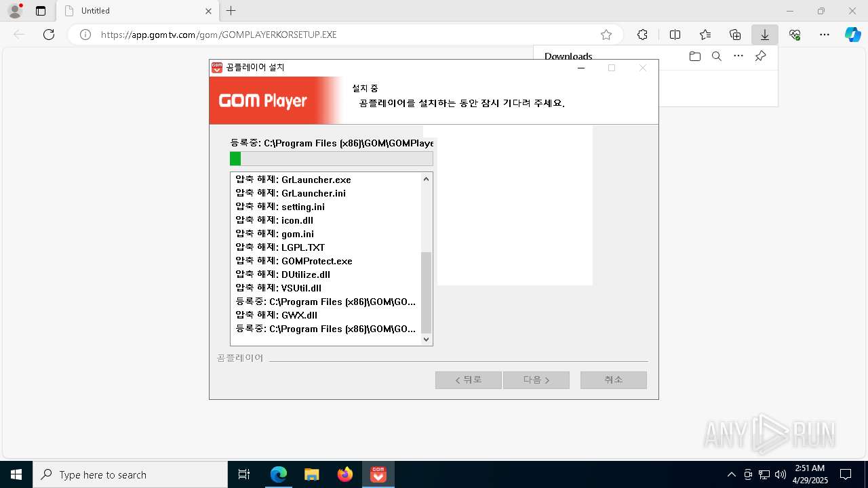The image size is (868, 488).
Task: Click the installation progress bar
Action: [x=332, y=159]
